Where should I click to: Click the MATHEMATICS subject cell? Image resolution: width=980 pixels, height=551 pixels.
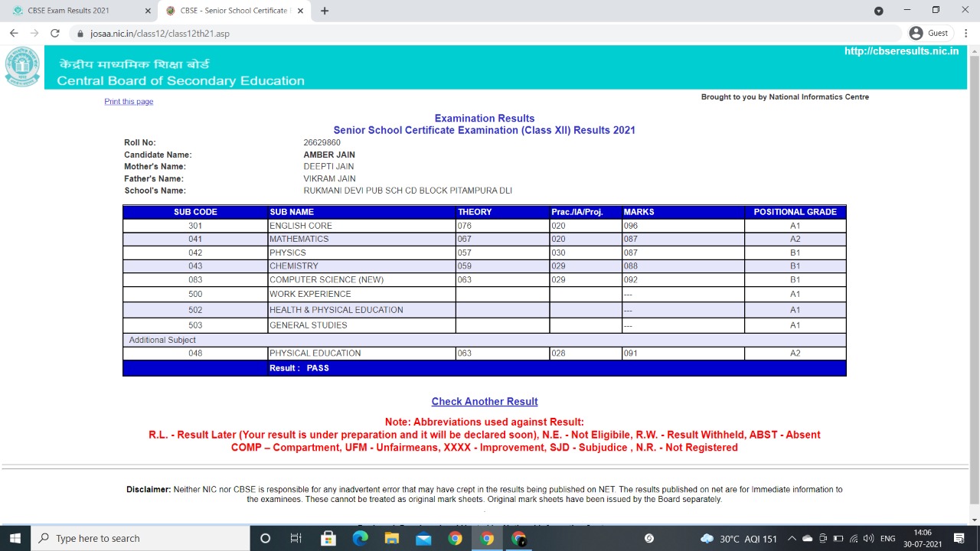[x=361, y=239]
